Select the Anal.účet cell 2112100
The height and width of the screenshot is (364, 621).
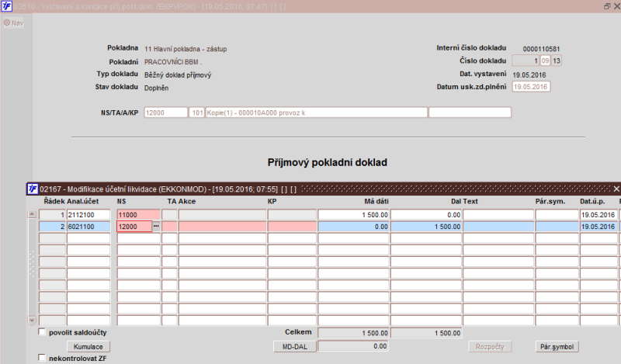pos(88,215)
